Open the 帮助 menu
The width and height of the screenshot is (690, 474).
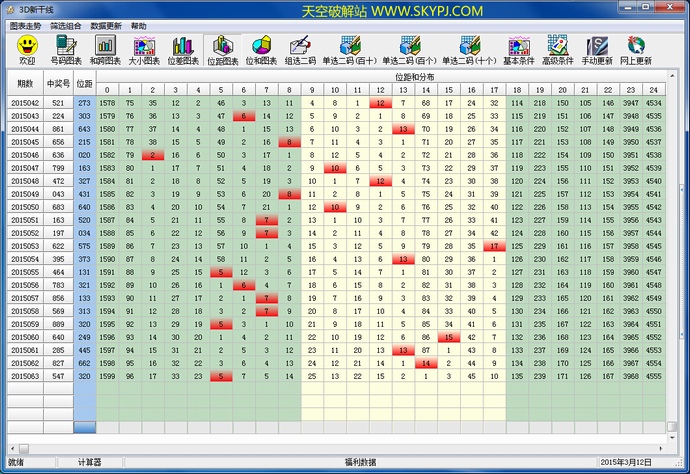(x=138, y=25)
